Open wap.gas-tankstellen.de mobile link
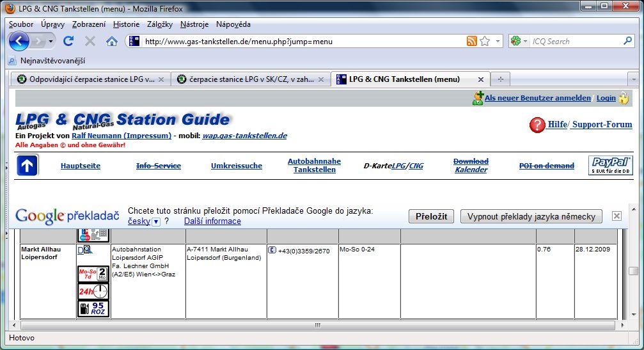The height and width of the screenshot is (350, 644). click(245, 136)
